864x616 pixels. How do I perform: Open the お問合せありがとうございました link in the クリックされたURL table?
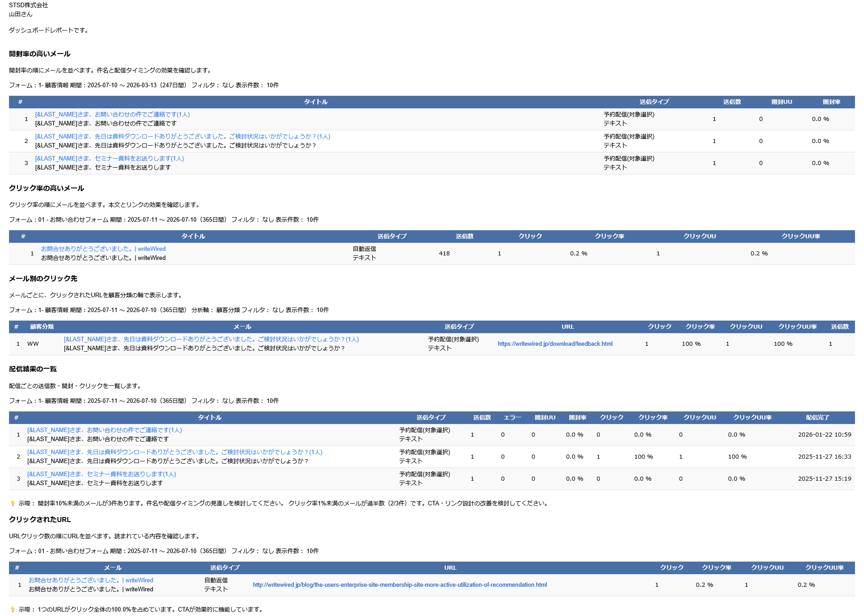(x=91, y=580)
